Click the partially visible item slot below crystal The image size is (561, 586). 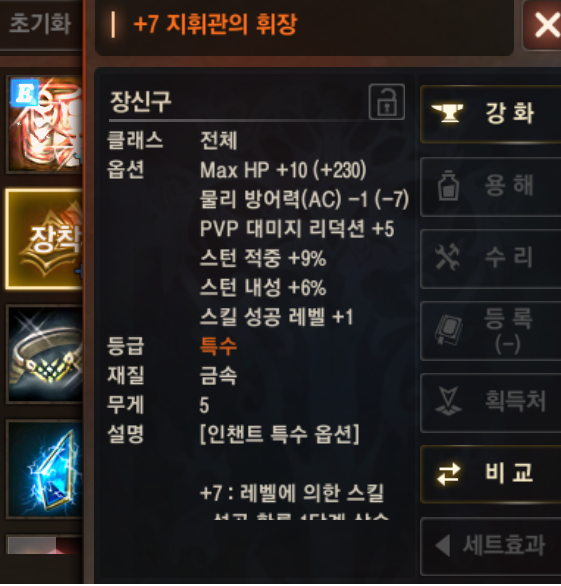tap(45, 545)
